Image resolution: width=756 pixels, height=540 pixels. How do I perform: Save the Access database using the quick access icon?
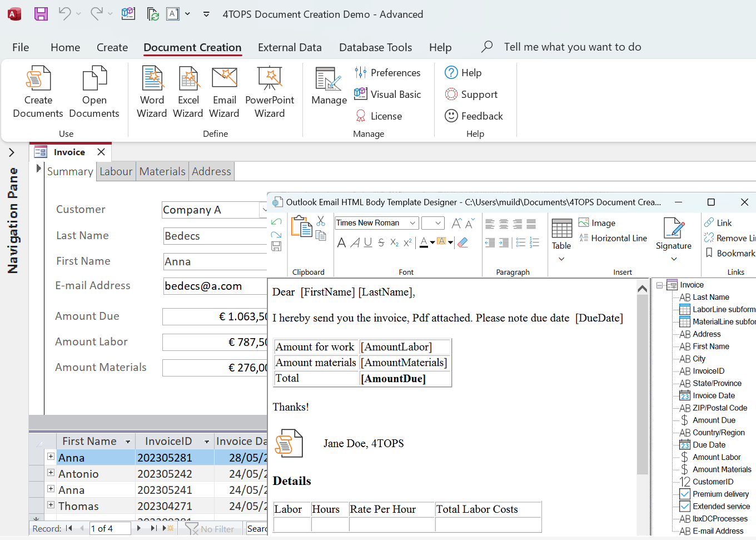41,14
